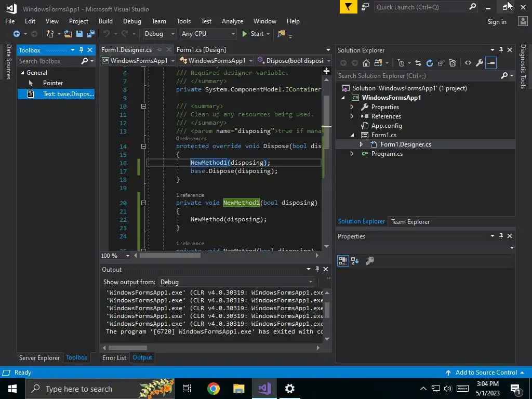Screen dimensions: 532x399
Task: Refresh the Solution Explorer
Action: (x=430, y=63)
